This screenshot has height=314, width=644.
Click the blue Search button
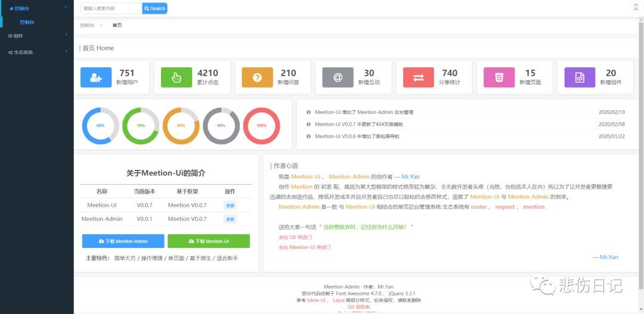point(155,8)
